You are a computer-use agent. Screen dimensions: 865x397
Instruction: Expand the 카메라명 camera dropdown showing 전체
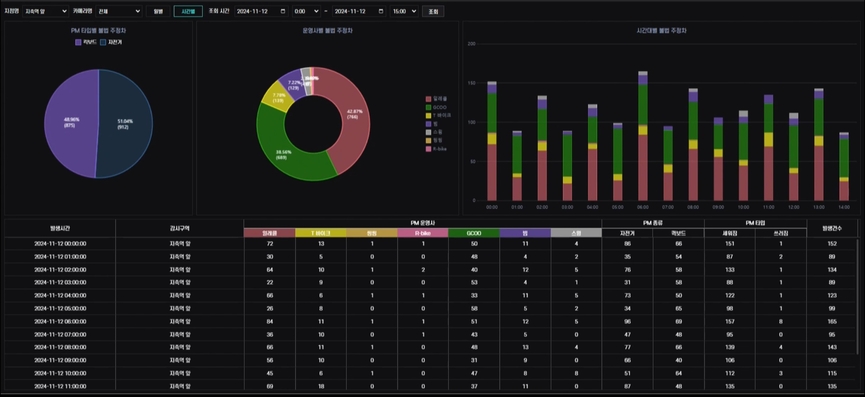pos(119,11)
